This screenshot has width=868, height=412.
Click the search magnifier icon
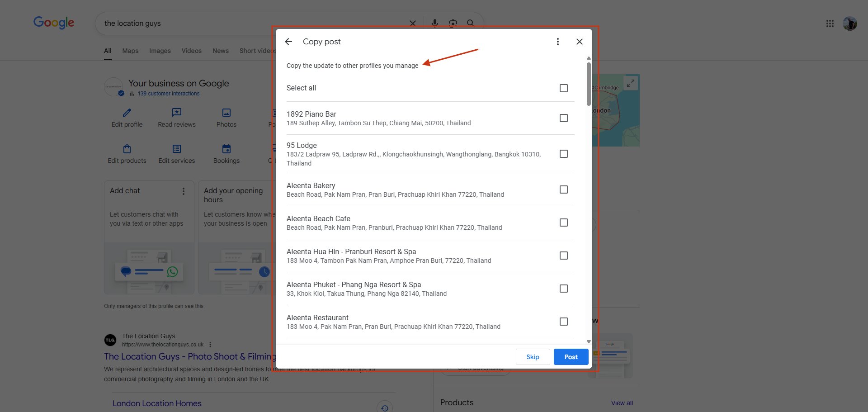(x=470, y=23)
